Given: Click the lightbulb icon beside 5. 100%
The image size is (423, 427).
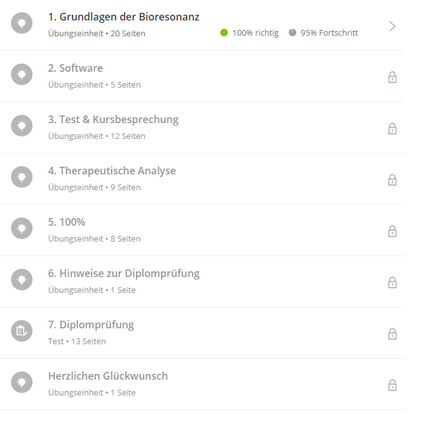Looking at the screenshot, I should click(22, 228).
